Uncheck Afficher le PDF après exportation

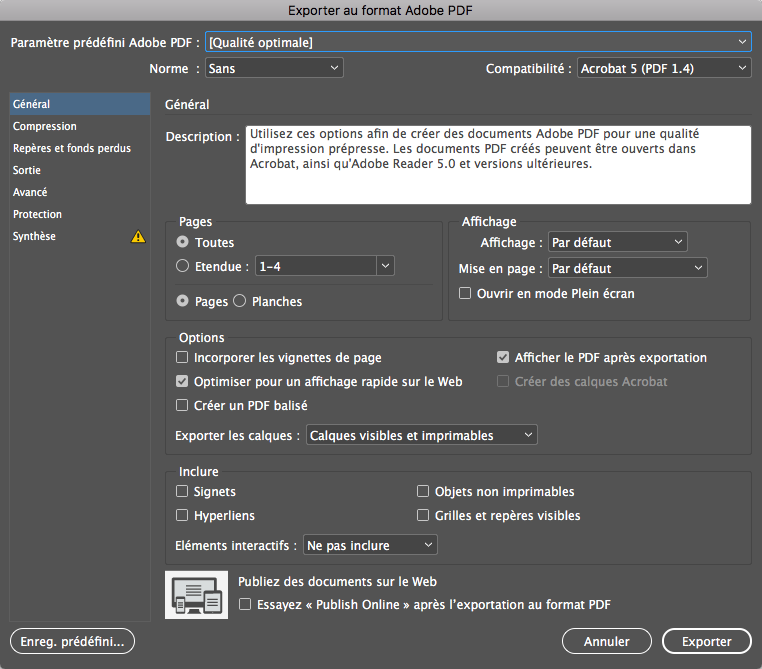click(504, 357)
